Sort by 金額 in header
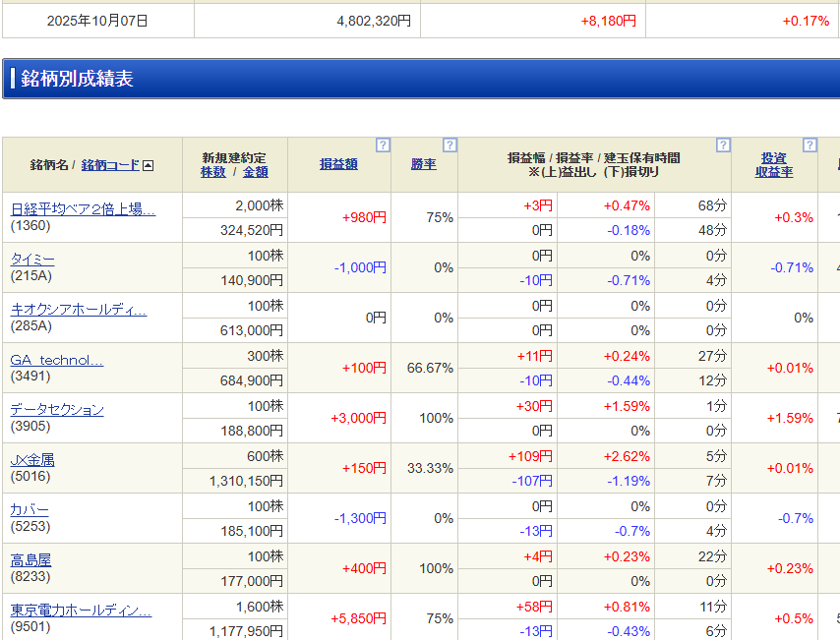This screenshot has width=840, height=640. pos(256,172)
